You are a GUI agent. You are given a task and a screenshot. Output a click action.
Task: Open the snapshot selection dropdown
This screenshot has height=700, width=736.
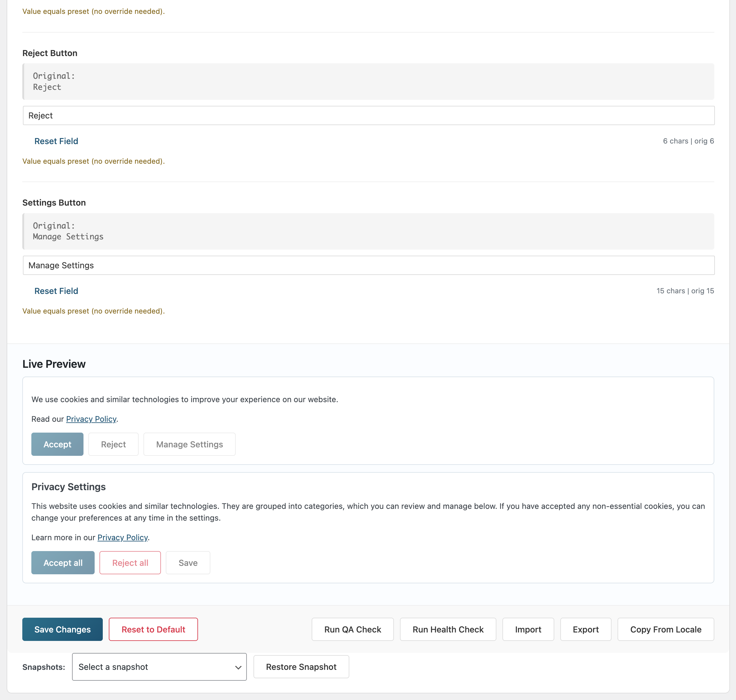(x=159, y=667)
